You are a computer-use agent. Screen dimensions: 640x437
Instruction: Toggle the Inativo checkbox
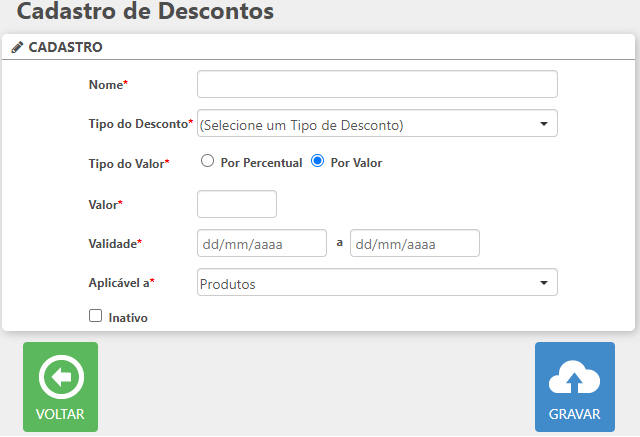pyautogui.click(x=96, y=316)
